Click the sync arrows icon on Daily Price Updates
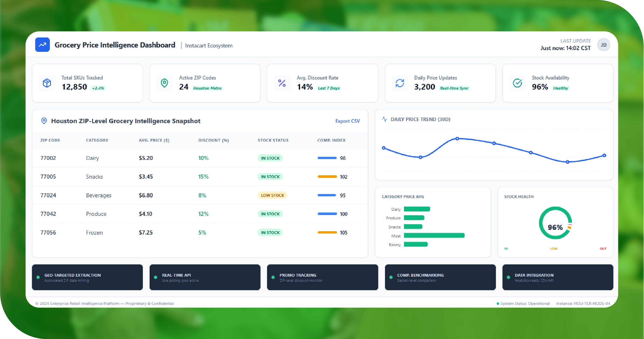The width and height of the screenshot is (644, 339). coord(399,83)
